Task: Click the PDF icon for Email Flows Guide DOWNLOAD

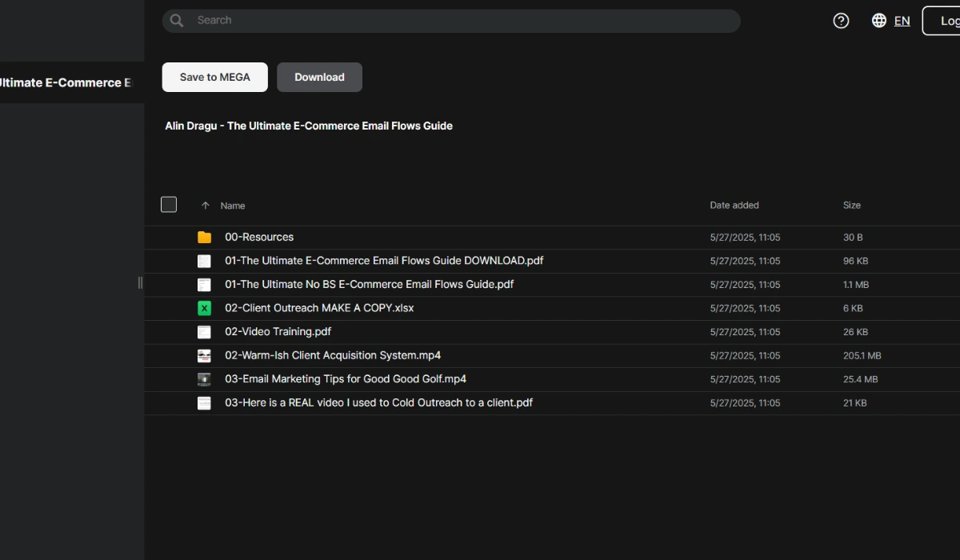Action: point(205,261)
